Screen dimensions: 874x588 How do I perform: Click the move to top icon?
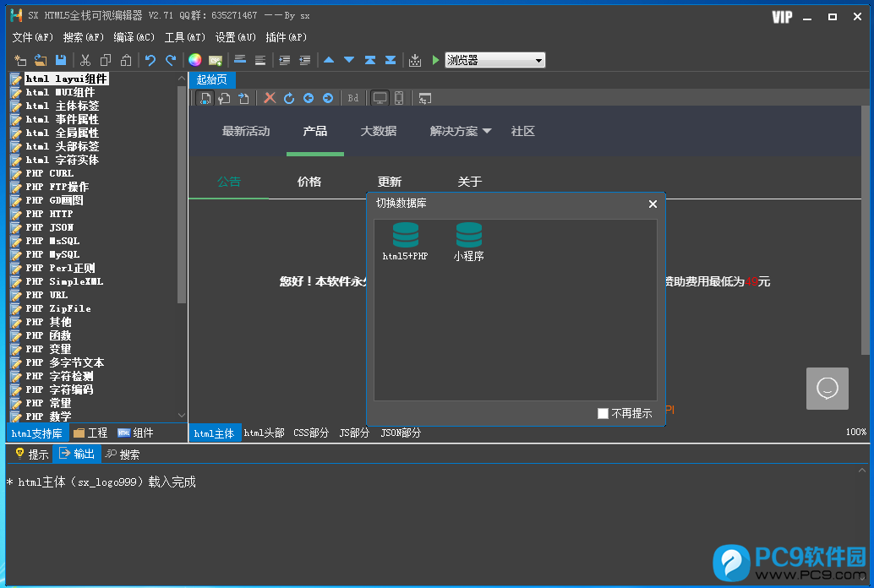(369, 60)
